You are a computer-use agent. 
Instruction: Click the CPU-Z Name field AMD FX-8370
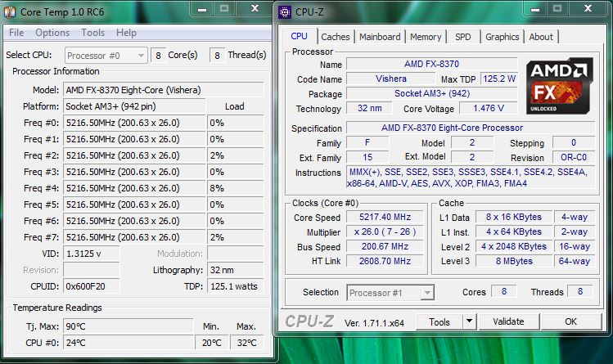pyautogui.click(x=431, y=64)
